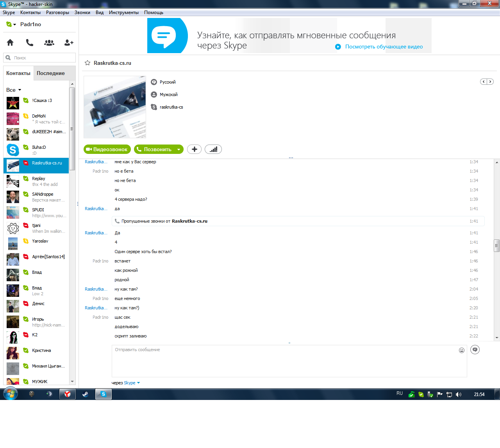500x448 pixels.
Task: Click the Отправить сообщение message box
Action: click(289, 361)
